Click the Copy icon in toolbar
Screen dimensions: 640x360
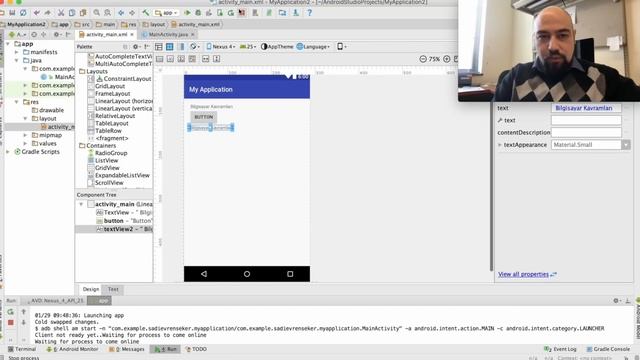pyautogui.click(x=72, y=13)
